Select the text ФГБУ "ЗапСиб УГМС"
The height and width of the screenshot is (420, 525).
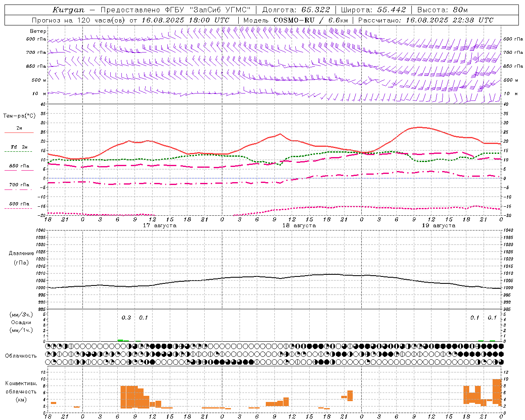click(x=208, y=10)
